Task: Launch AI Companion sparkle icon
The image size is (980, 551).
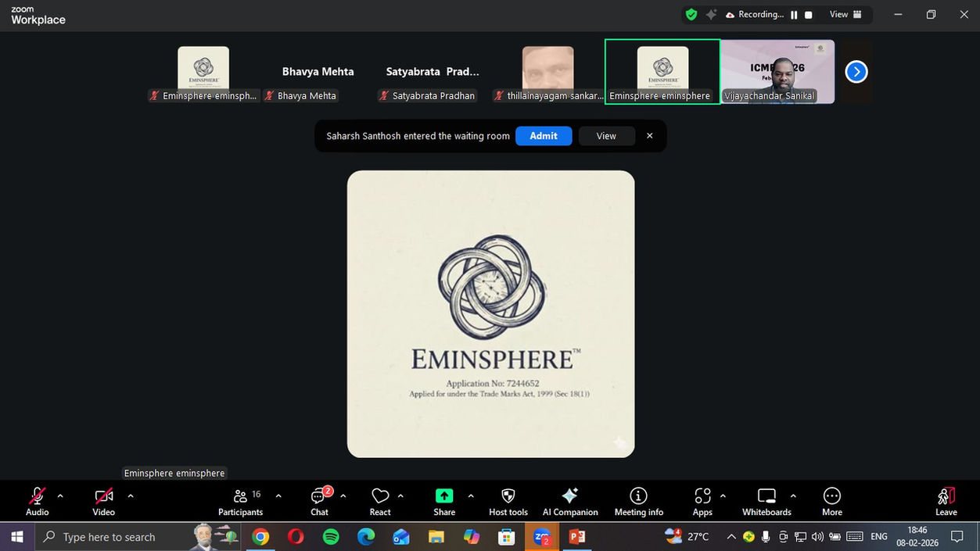Action: pos(570,501)
